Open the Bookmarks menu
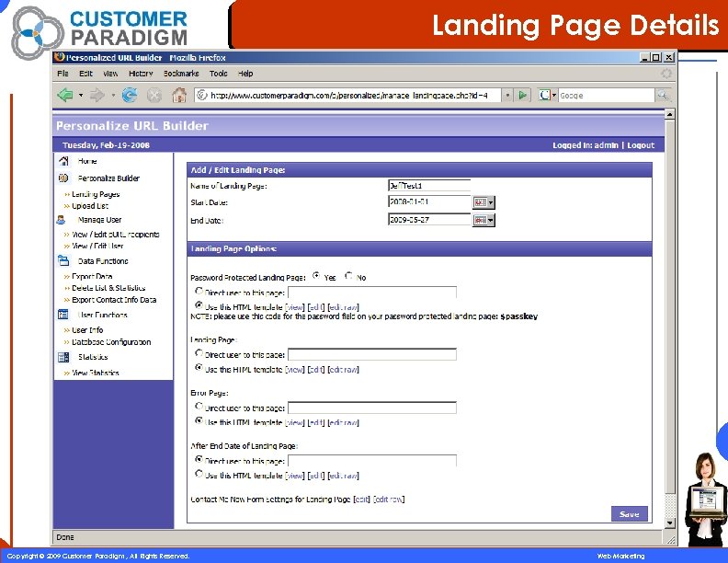The height and width of the screenshot is (563, 728). point(181,74)
